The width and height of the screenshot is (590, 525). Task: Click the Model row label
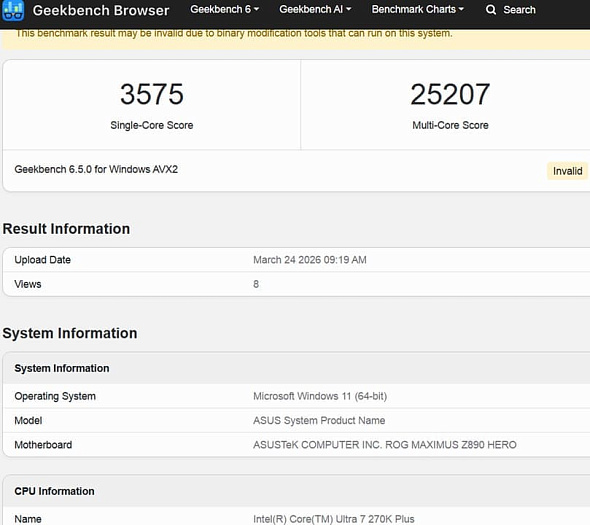(28, 420)
